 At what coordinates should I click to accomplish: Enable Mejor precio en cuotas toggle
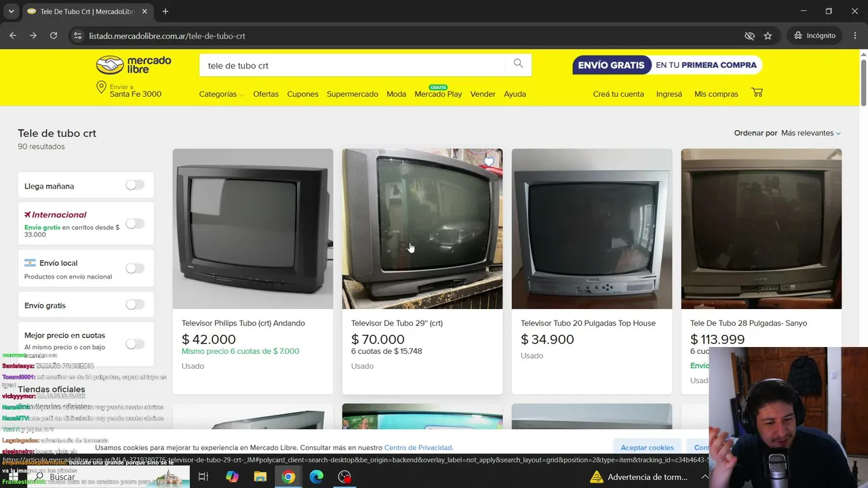[x=135, y=344]
